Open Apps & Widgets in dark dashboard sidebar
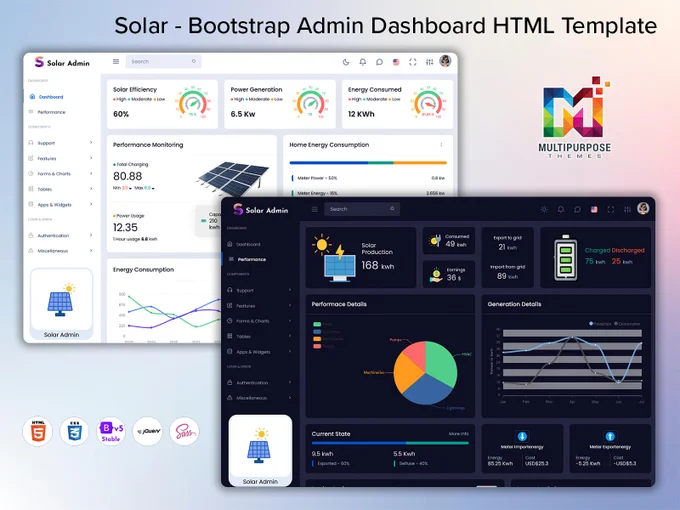 [x=259, y=352]
